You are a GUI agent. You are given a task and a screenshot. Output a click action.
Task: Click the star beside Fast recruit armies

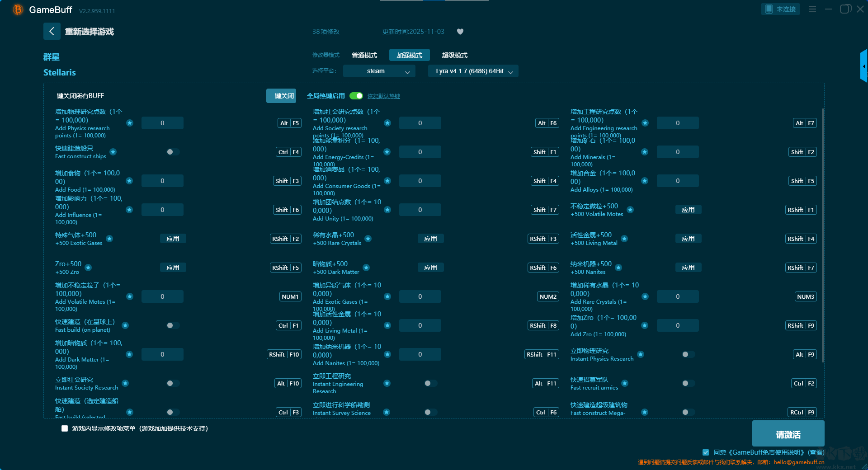(625, 383)
